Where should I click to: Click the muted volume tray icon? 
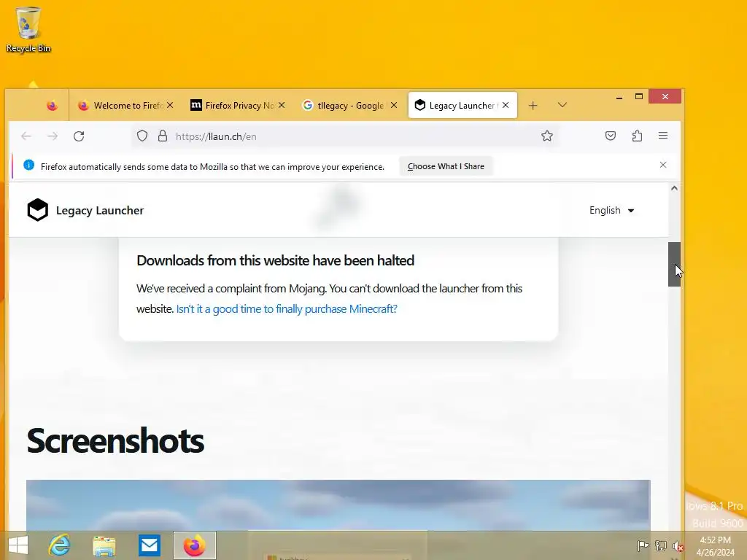678,545
